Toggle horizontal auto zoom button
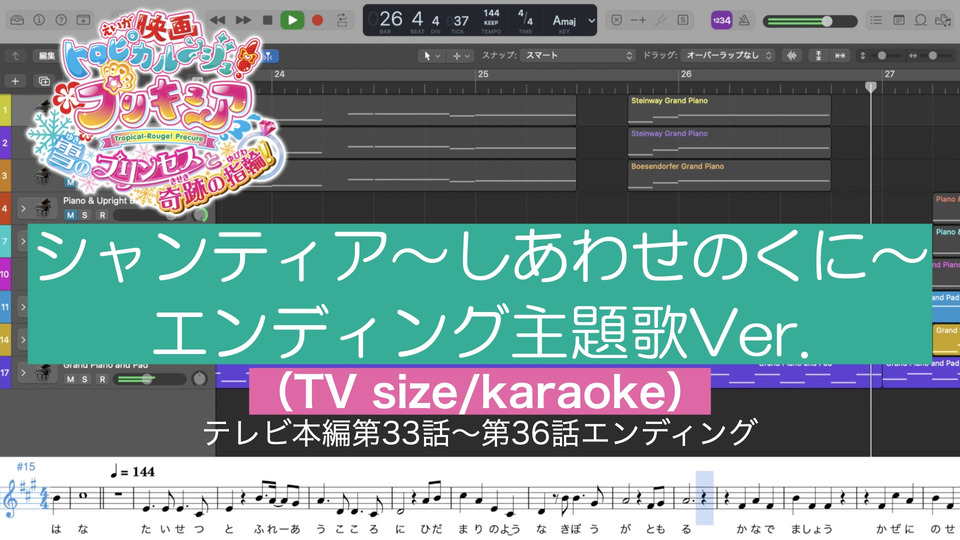This screenshot has width=960, height=540. pos(840,56)
